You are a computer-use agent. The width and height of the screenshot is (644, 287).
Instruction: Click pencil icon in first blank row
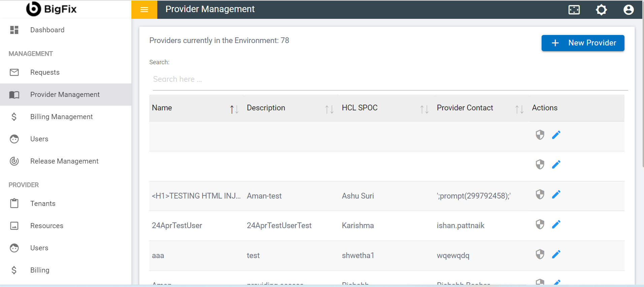coord(556,135)
